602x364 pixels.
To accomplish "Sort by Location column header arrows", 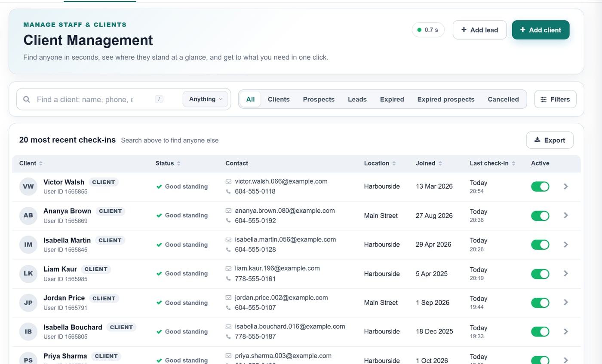I will [x=394, y=163].
